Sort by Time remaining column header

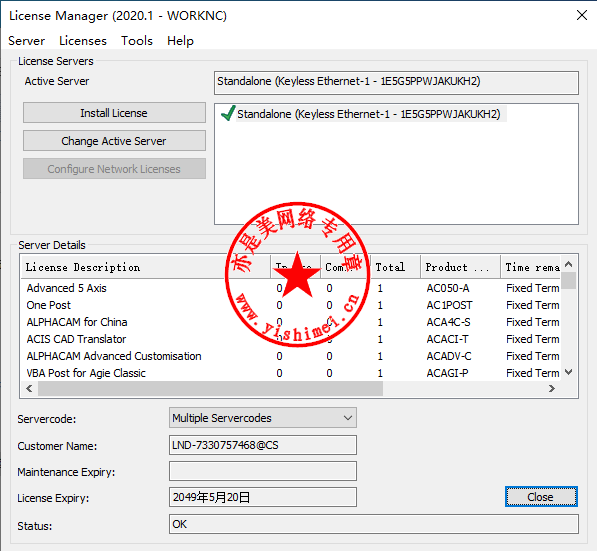click(x=531, y=267)
